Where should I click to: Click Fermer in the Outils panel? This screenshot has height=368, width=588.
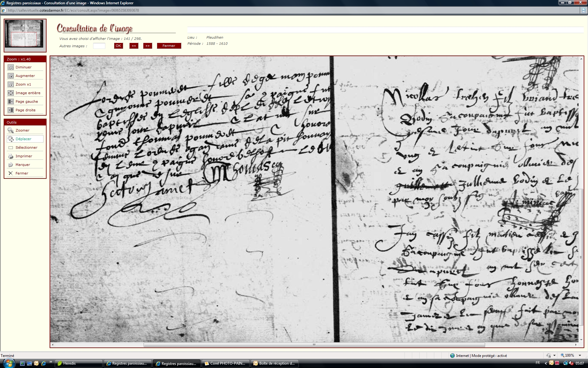click(x=22, y=173)
